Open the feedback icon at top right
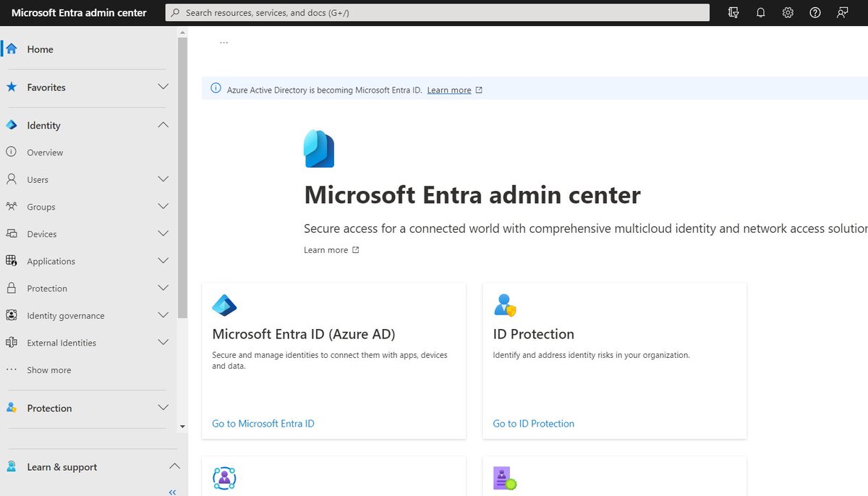The image size is (868, 496). pyautogui.click(x=842, y=12)
